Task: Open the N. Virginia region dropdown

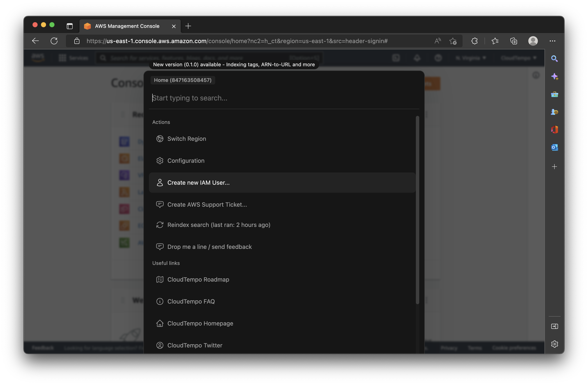Action: click(x=471, y=58)
